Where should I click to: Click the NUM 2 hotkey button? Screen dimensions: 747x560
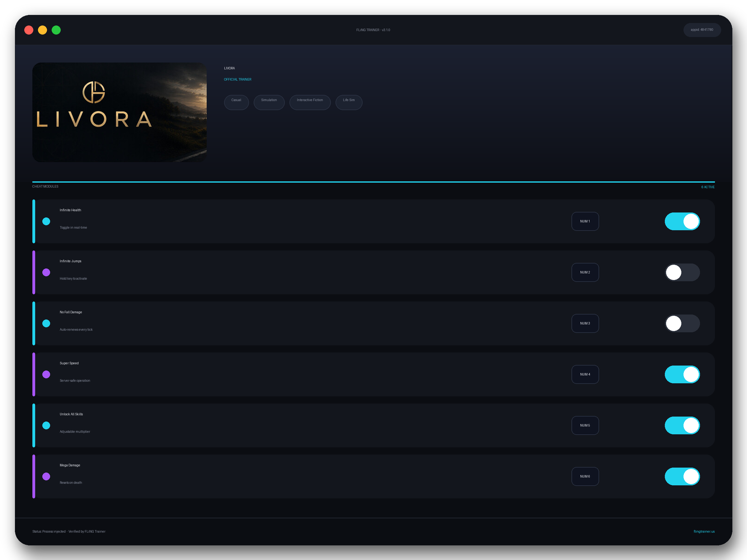pyautogui.click(x=585, y=273)
